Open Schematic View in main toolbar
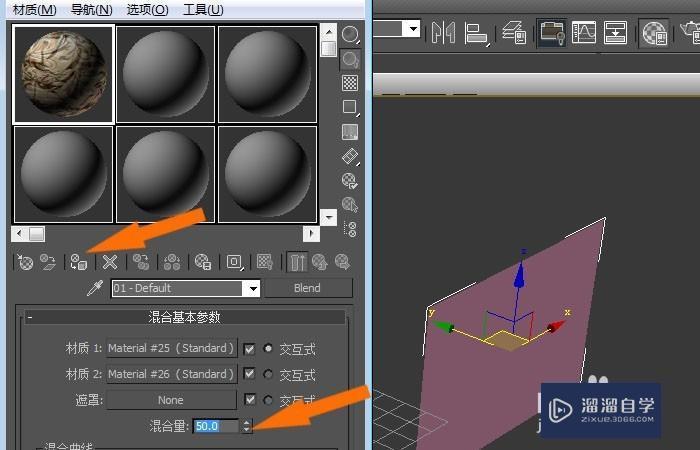Viewport: 700px width, 450px height. click(x=615, y=33)
